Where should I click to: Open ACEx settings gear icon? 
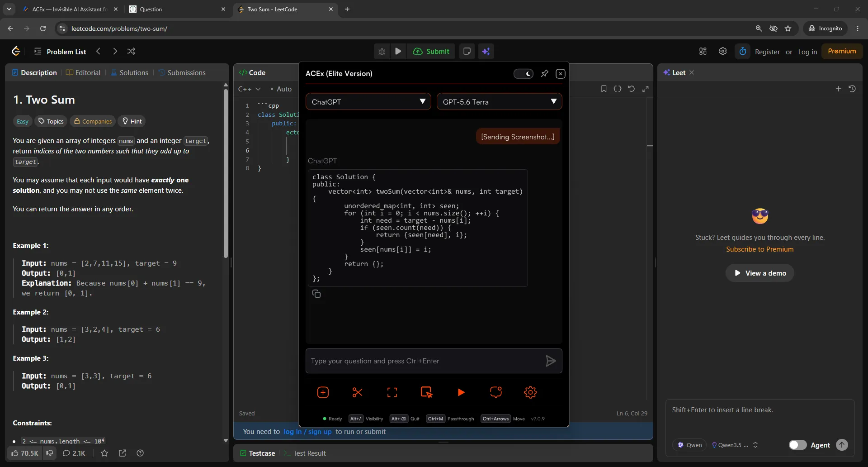tap(530, 392)
